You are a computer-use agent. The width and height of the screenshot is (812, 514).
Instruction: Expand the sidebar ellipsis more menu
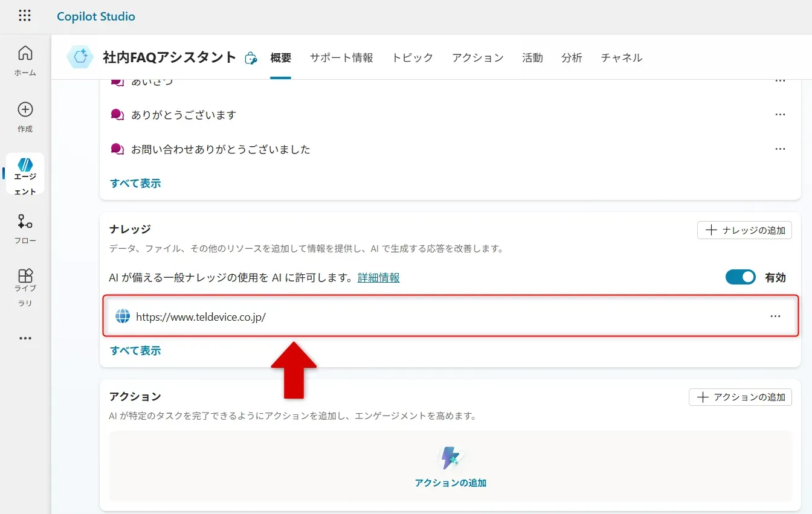tap(25, 338)
